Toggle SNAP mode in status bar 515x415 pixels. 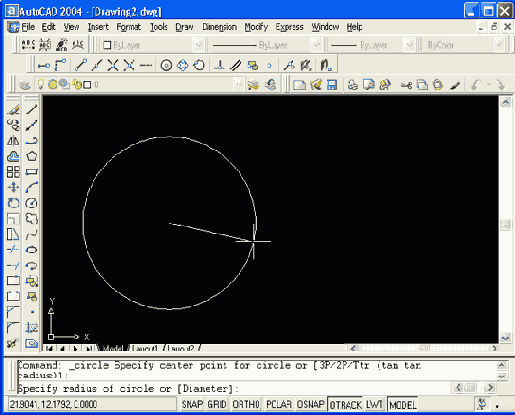point(192,404)
